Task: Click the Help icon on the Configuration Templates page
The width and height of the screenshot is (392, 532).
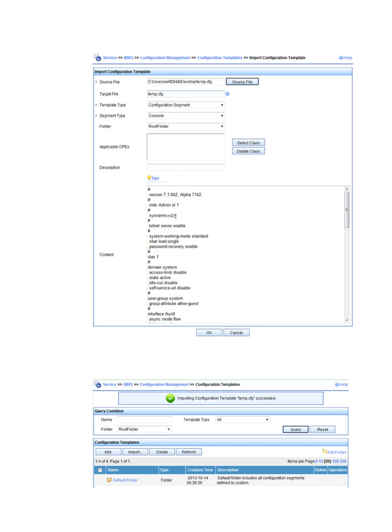Action: (337, 385)
